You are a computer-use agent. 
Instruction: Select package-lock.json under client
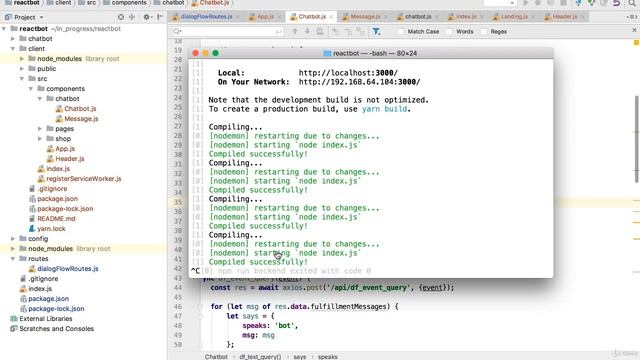65,209
